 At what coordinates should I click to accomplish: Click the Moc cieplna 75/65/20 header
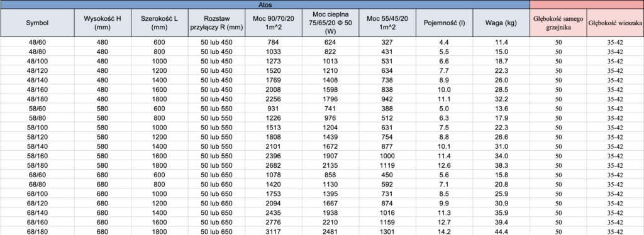coord(330,23)
